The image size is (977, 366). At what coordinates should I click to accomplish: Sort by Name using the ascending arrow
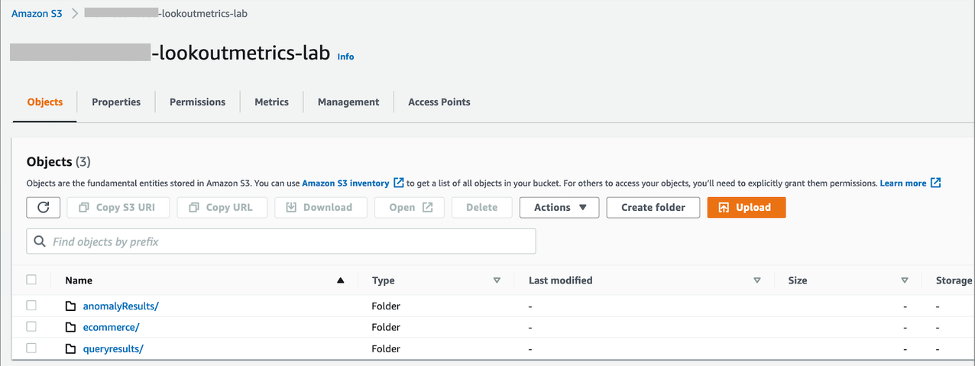(x=340, y=281)
